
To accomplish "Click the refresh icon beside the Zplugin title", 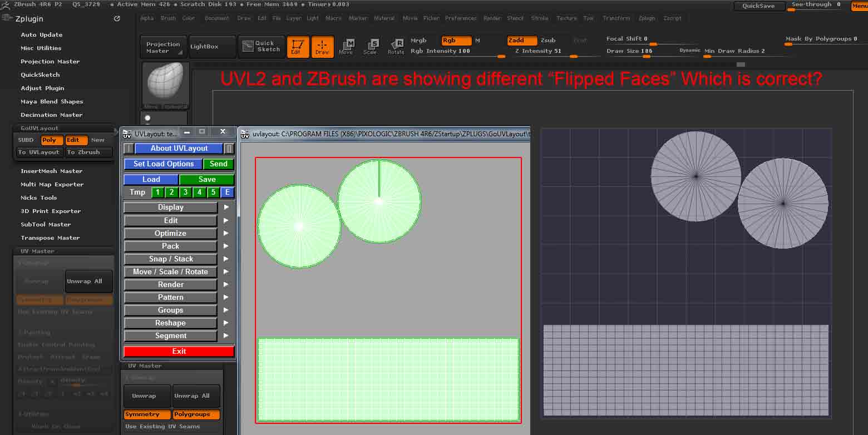I will pos(116,18).
